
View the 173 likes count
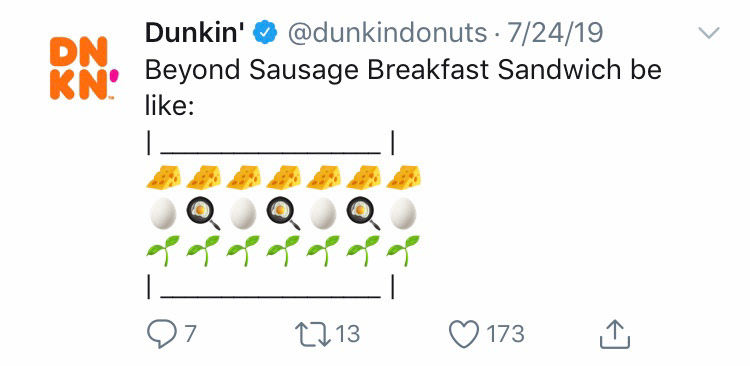point(506,333)
